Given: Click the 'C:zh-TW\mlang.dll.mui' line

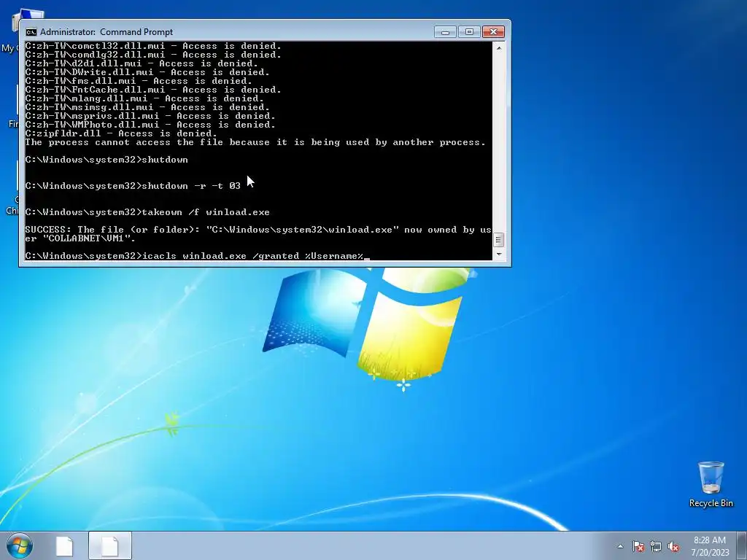Looking at the screenshot, I should click(144, 98).
